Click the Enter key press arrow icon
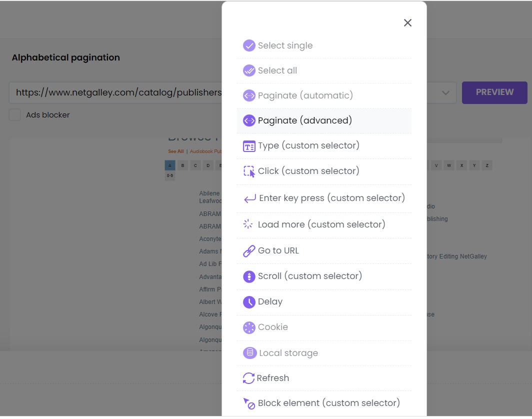The height and width of the screenshot is (419, 532). point(249,197)
